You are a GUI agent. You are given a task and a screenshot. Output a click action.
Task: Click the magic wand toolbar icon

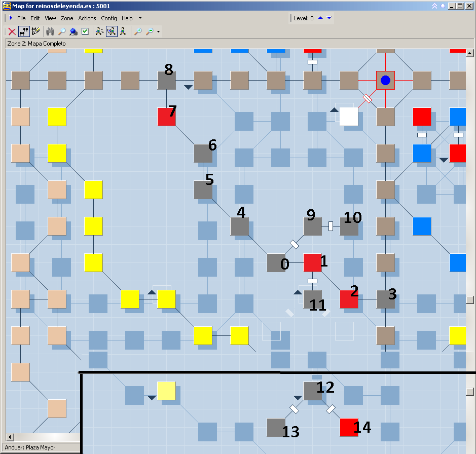pyautogui.click(x=35, y=31)
